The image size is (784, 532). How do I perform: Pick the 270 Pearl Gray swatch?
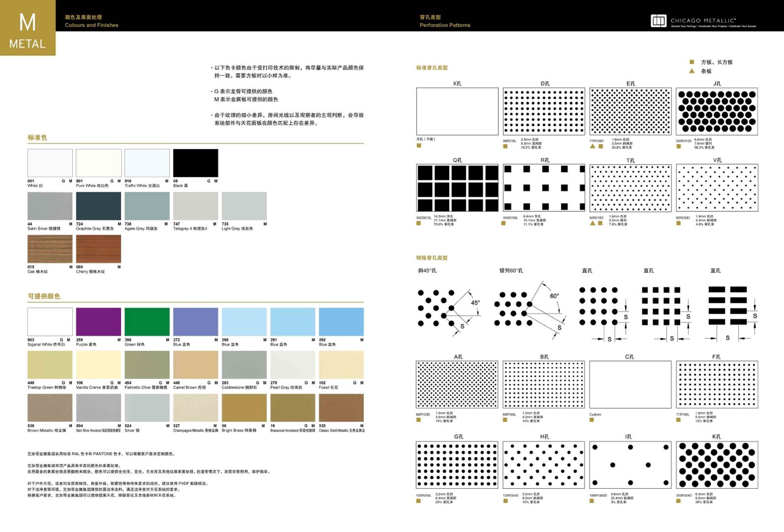[x=293, y=365]
